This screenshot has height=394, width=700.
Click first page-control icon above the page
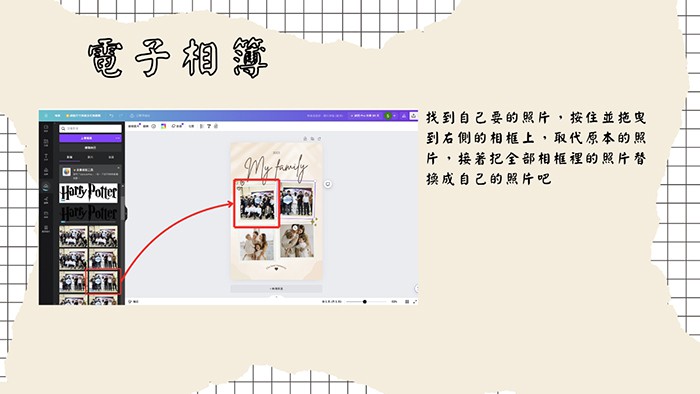point(305,139)
